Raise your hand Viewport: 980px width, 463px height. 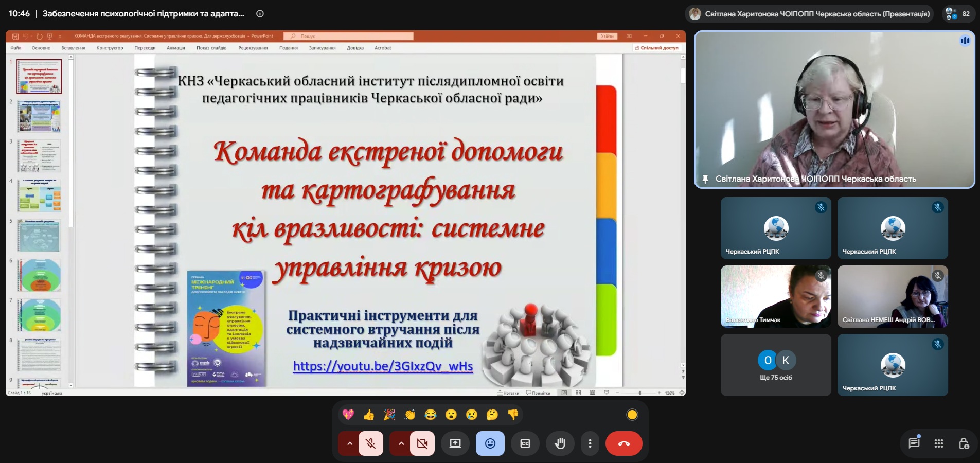pyautogui.click(x=560, y=443)
